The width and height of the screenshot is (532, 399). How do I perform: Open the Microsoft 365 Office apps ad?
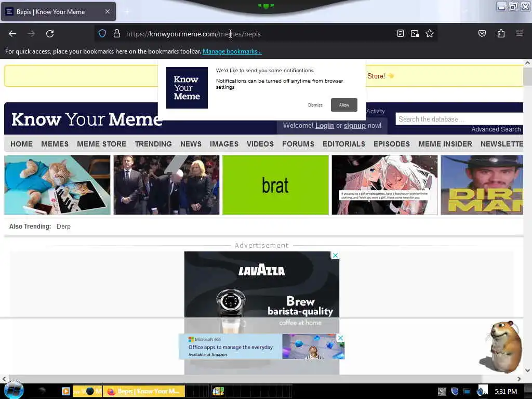pos(262,347)
